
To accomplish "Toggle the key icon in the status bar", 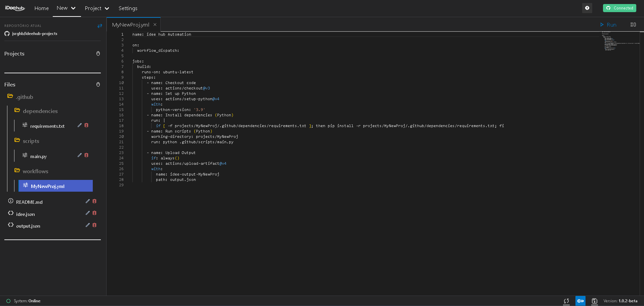I will (x=580, y=301).
